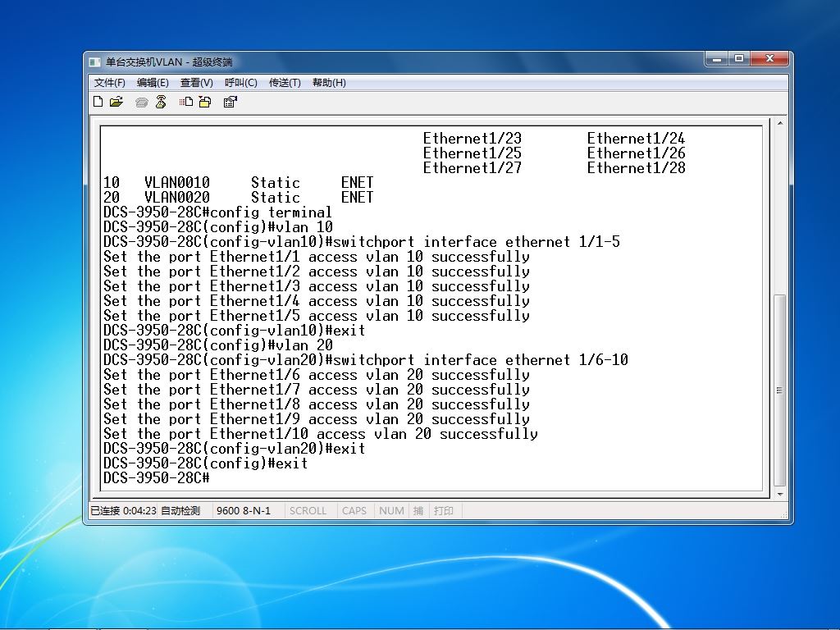840x630 pixels.
Task: Click the scrollbar down arrow
Action: click(780, 494)
